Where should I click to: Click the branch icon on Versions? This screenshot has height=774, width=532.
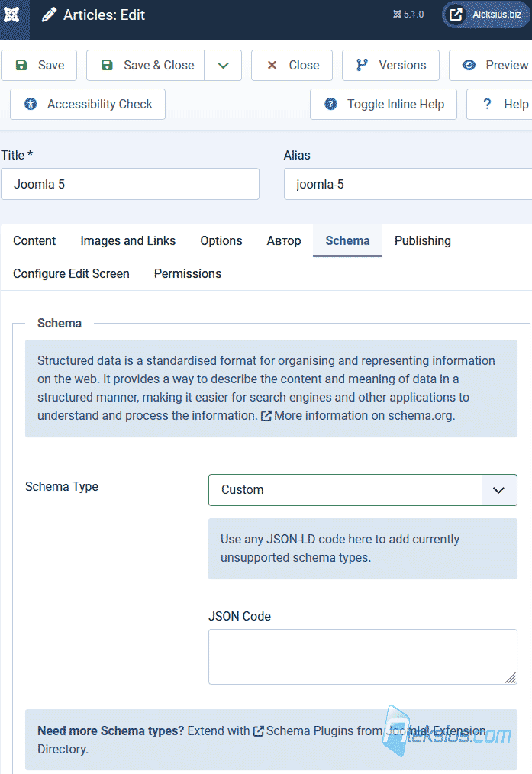[363, 65]
